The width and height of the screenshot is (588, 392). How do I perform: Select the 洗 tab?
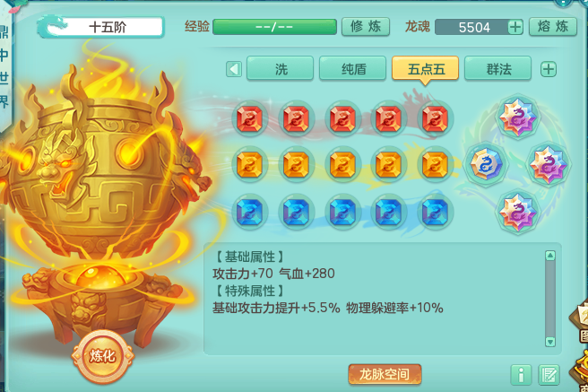coord(281,69)
